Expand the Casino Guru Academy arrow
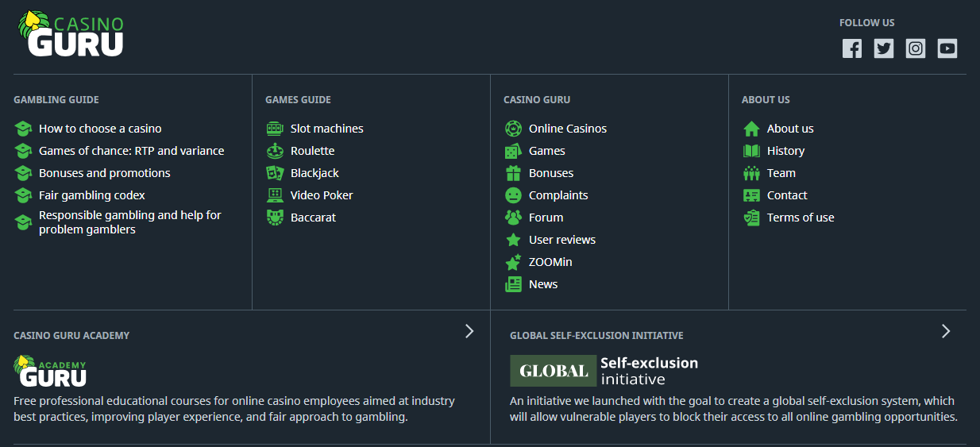980x447 pixels. pyautogui.click(x=469, y=331)
